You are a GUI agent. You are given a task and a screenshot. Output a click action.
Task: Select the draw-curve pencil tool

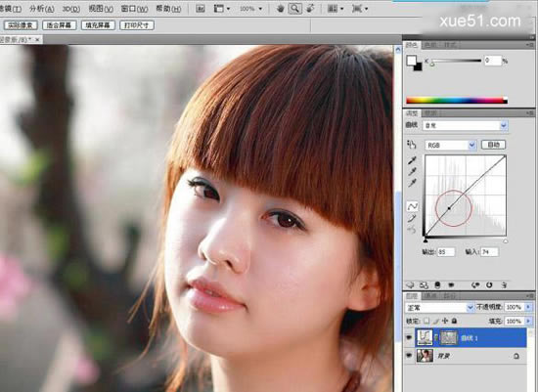coord(412,218)
